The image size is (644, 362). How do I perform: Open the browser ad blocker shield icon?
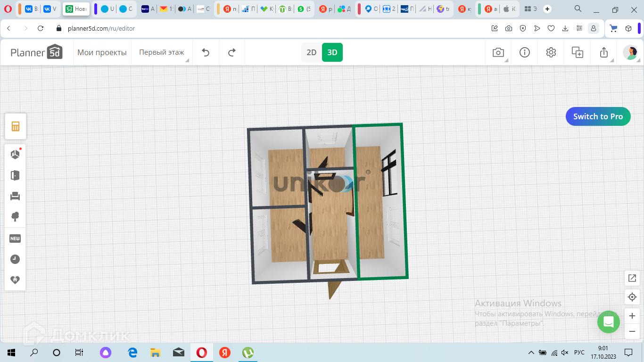523,28
